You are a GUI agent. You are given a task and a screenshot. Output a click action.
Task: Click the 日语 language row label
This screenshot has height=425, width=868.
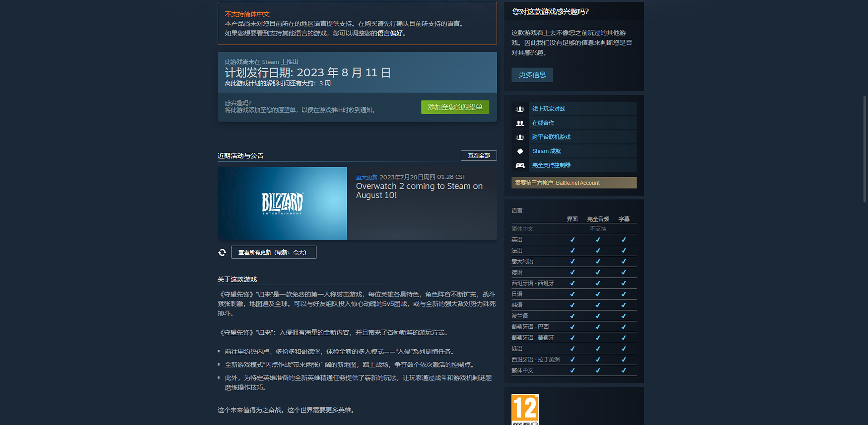click(x=517, y=294)
